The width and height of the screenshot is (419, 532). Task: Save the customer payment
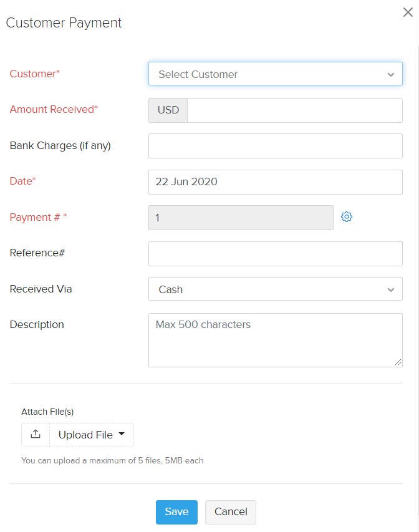click(x=176, y=511)
